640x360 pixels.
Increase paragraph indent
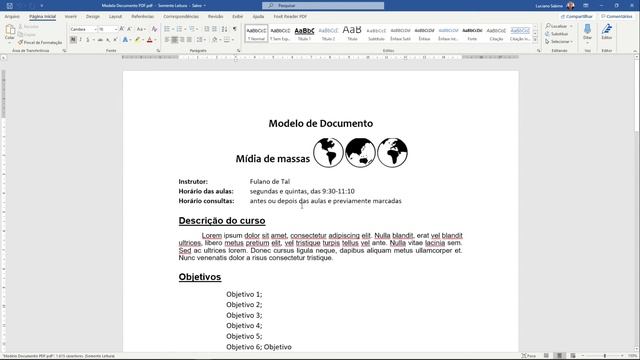pyautogui.click(x=215, y=29)
